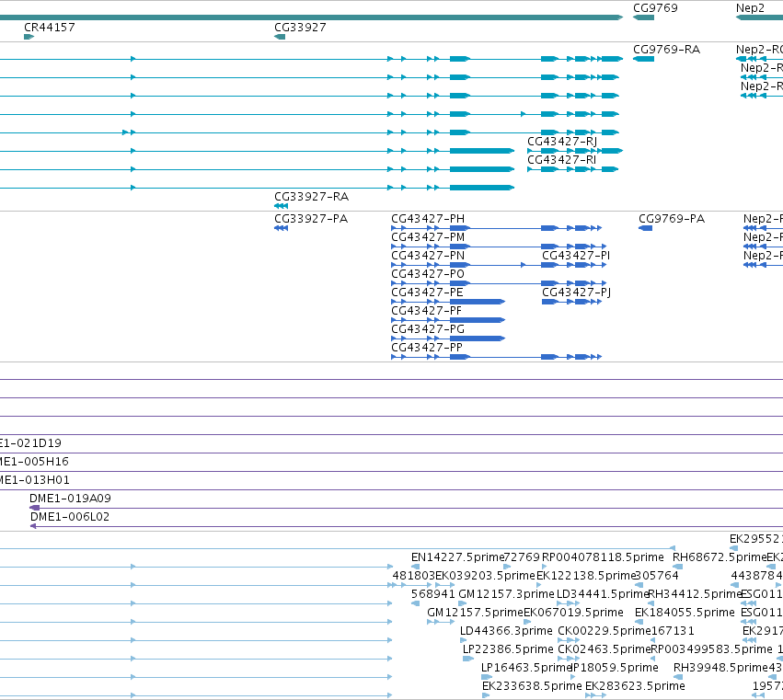783x700 pixels.
Task: Select transcript label CG33927-RA
Action: tap(312, 197)
